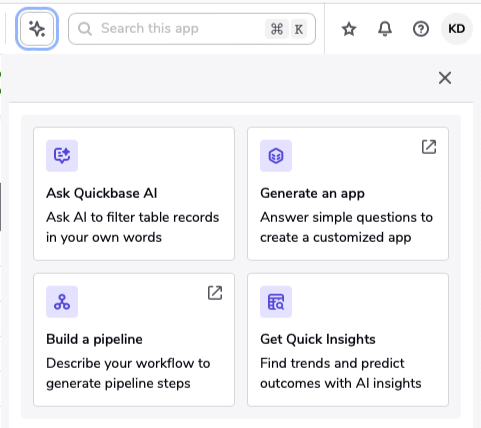This screenshot has width=481, height=428.
Task: Choose the Build a pipeline heading
Action: coord(94,339)
